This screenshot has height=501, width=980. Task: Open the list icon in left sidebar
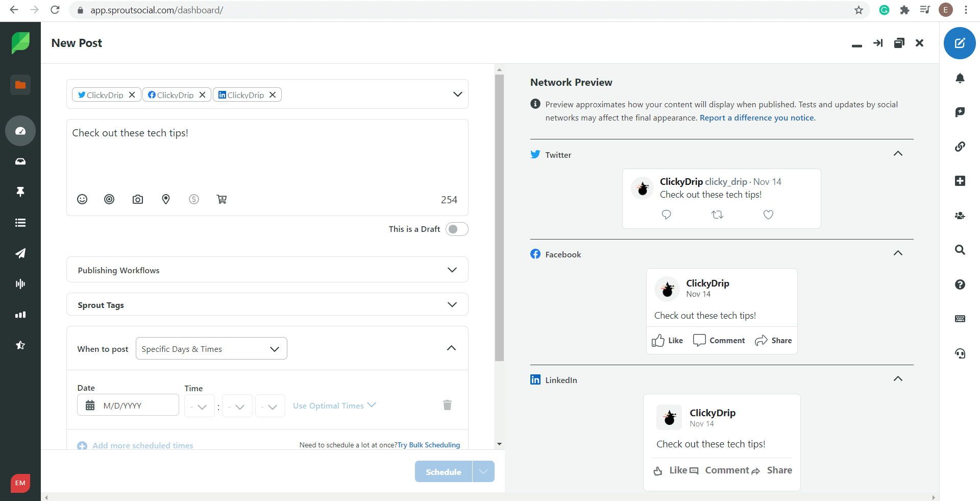tap(20, 223)
